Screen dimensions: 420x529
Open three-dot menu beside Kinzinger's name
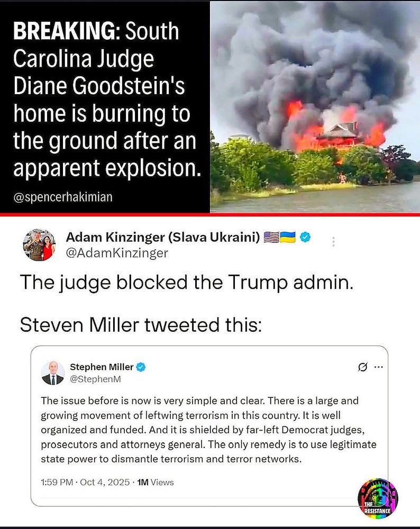(333, 242)
